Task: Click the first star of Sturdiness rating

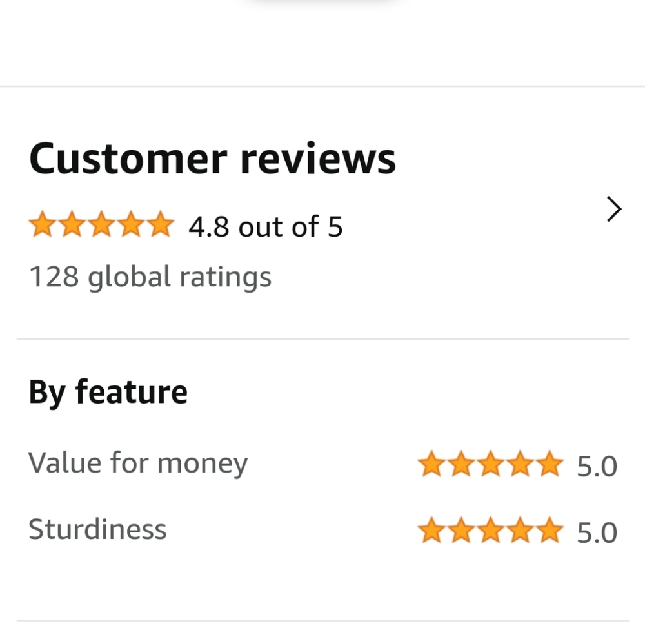Action: pos(431,532)
